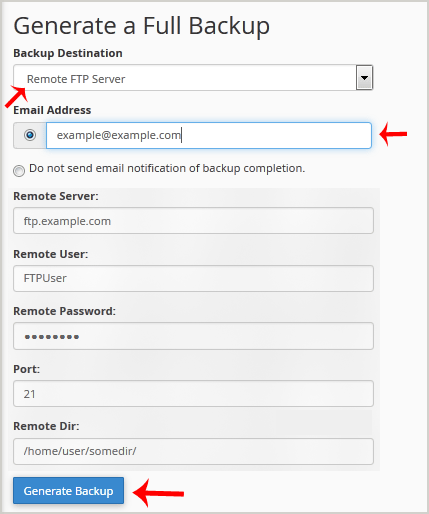
Task: Click the Email Address label
Action: click(x=52, y=110)
